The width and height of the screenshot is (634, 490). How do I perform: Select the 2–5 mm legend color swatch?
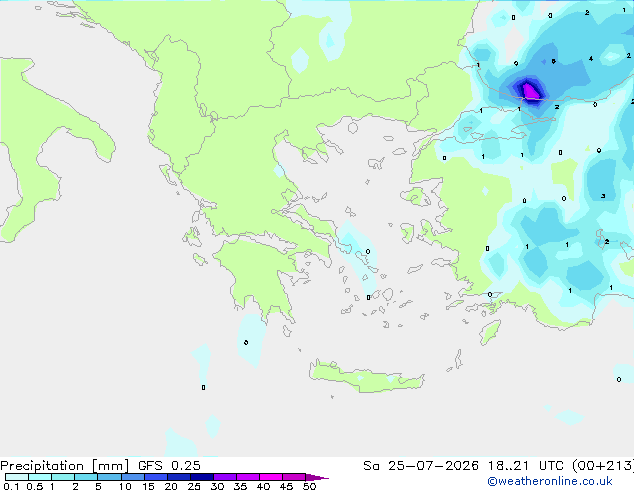pyautogui.click(x=86, y=477)
